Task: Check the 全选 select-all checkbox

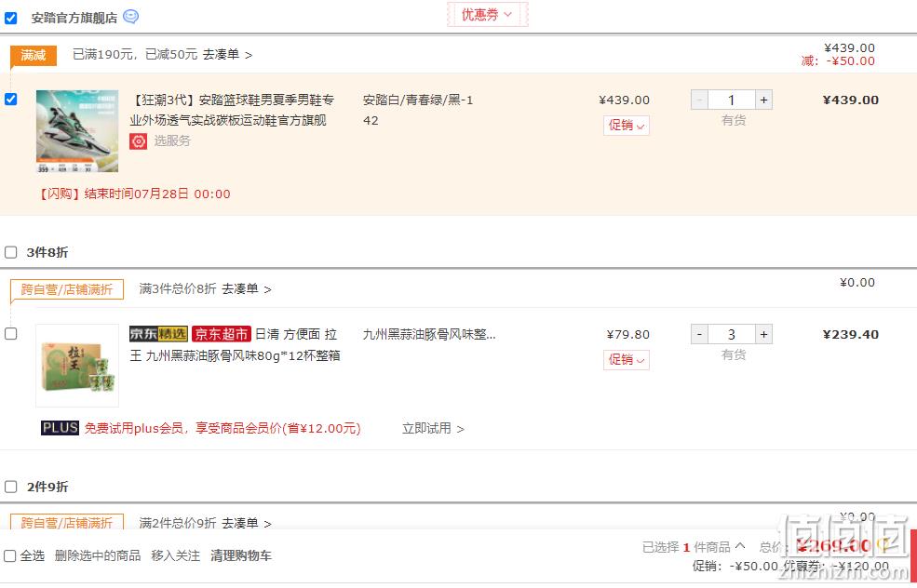Action: (x=10, y=555)
